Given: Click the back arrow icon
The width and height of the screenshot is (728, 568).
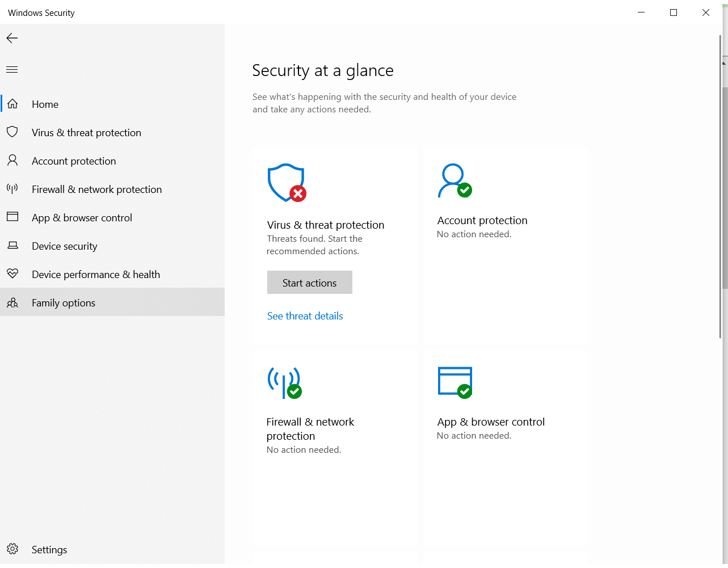Looking at the screenshot, I should click(12, 38).
